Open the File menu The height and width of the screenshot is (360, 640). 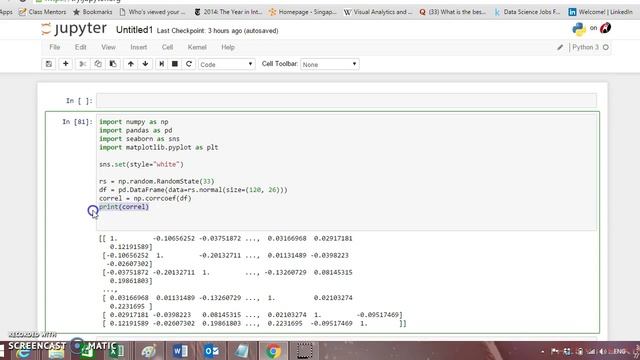[55, 47]
